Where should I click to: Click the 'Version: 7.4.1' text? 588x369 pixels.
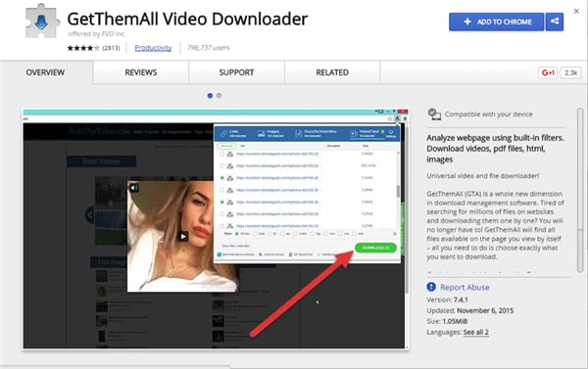(x=447, y=300)
